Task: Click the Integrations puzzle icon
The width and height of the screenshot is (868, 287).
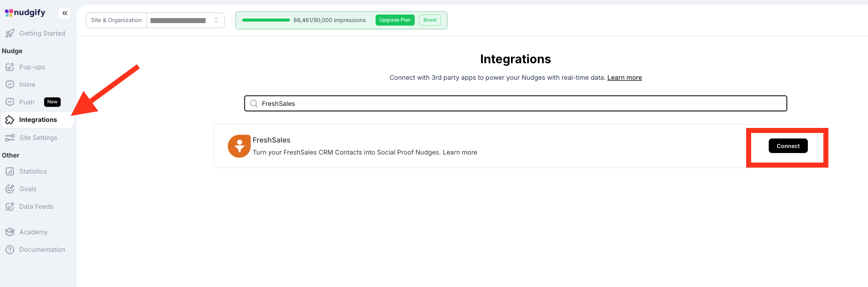Action: click(10, 120)
